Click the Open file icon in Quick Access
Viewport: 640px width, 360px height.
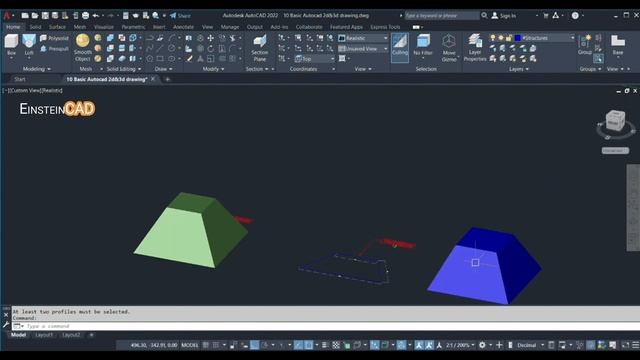pos(35,16)
